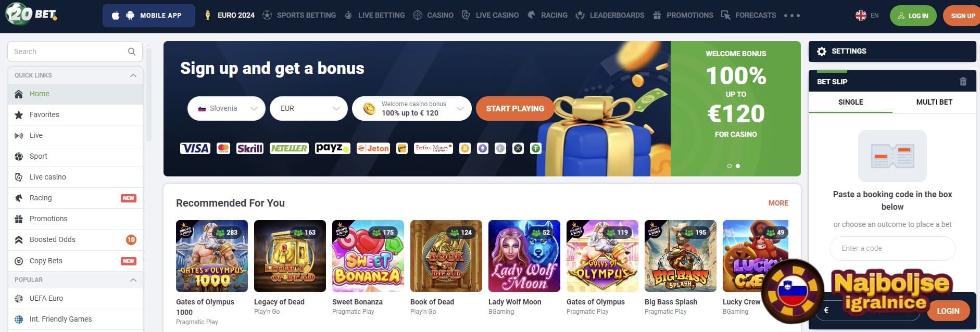980x332 pixels.
Task: Click the search magnifier icon
Action: coord(132,52)
